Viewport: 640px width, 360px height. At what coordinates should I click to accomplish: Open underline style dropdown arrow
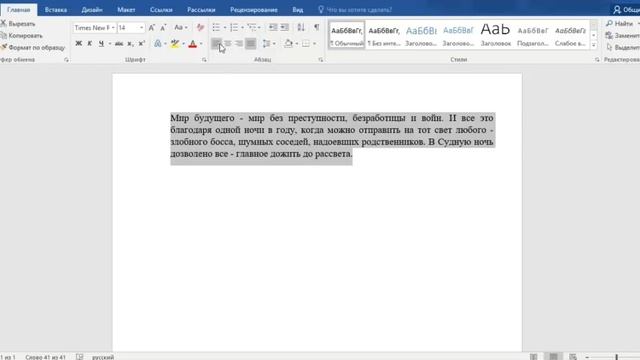110,43
